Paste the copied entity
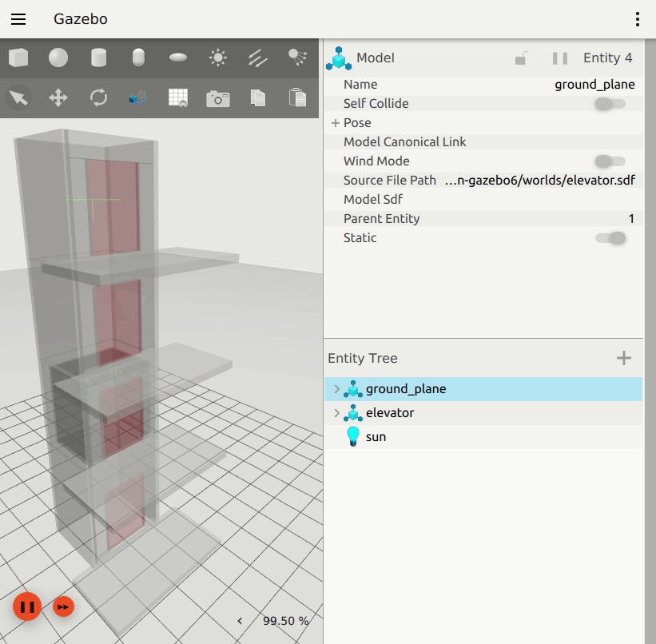This screenshot has height=644, width=656. tap(297, 98)
